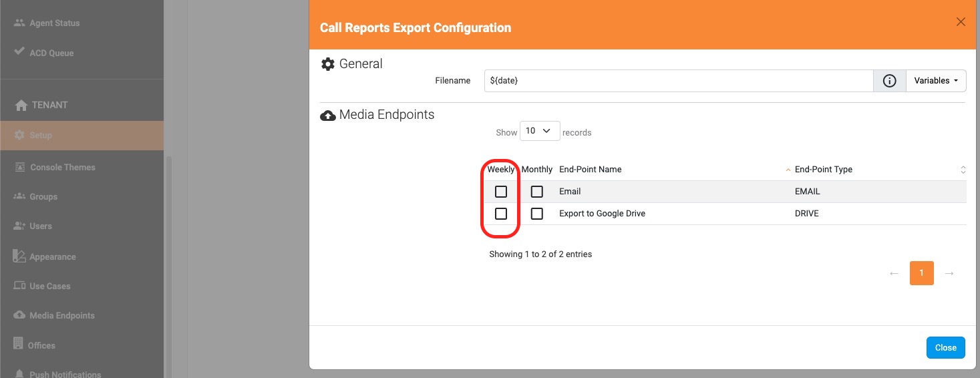Image resolution: width=980 pixels, height=378 pixels.
Task: Enable Monthly export for Email endpoint
Action: [536, 192]
